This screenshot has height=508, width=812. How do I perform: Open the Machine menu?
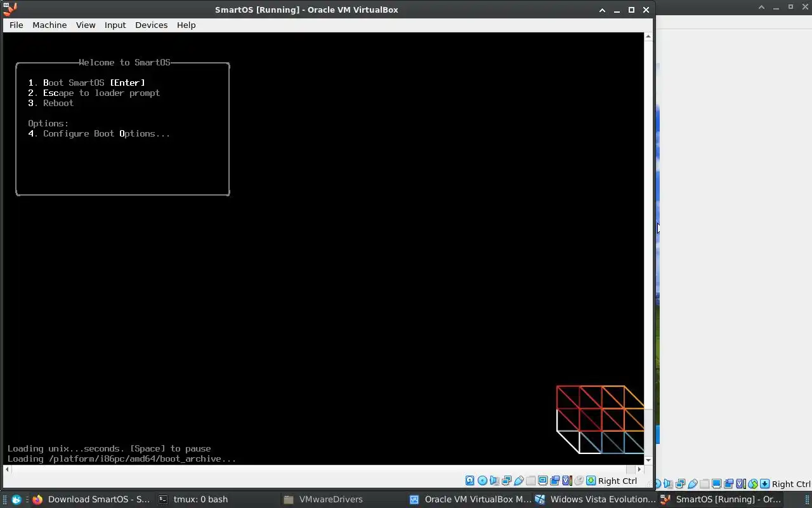pos(49,25)
